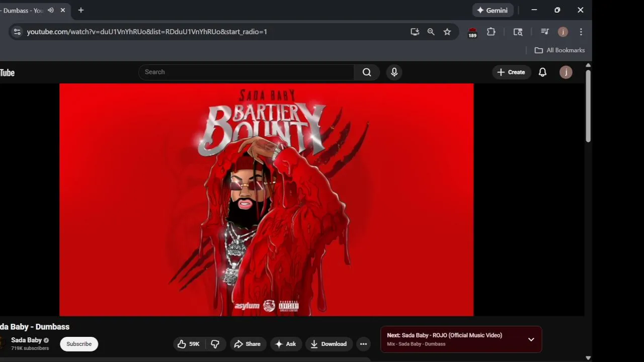Install app icon in address bar
This screenshot has width=644, height=362.
(x=415, y=32)
